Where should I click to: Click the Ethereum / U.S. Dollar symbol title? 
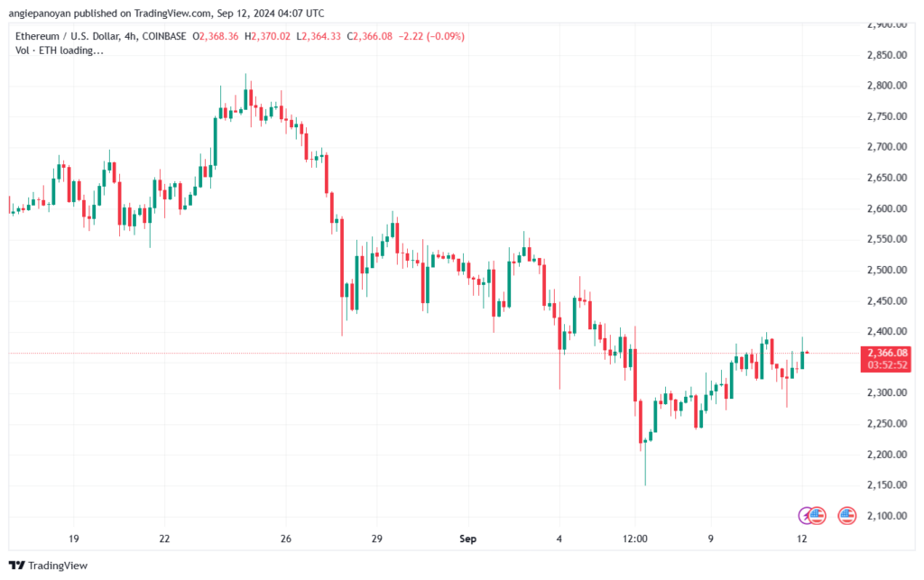[67, 36]
